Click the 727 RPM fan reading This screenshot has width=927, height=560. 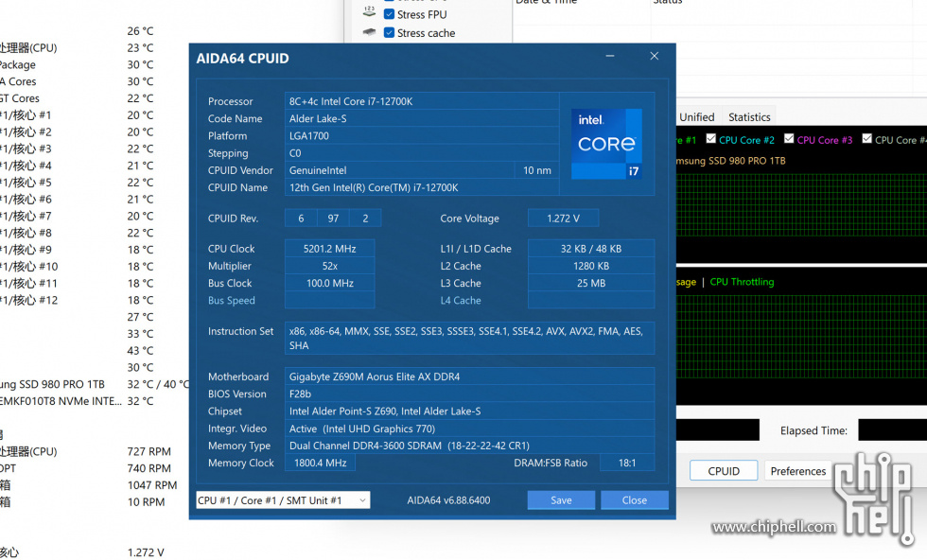click(149, 451)
